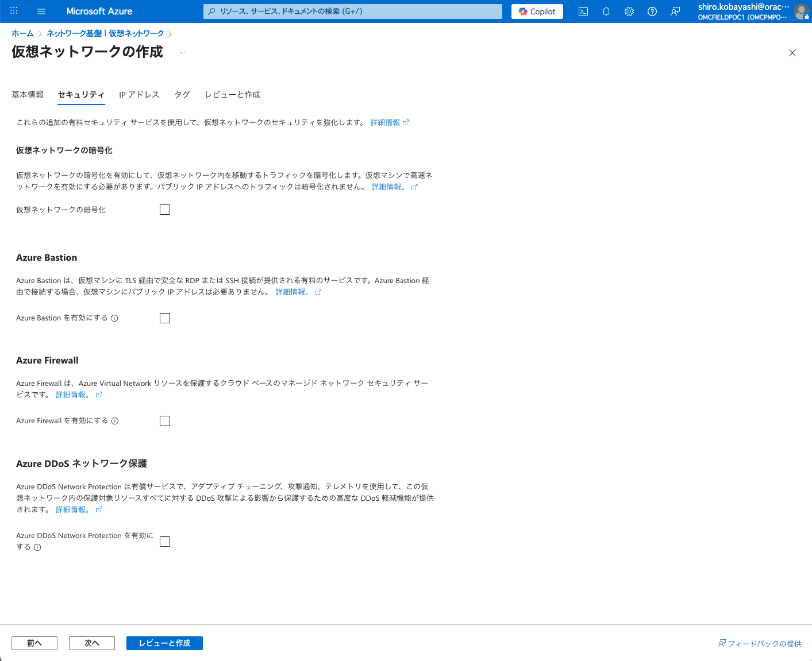This screenshot has height=661, width=812.
Task: Toggle the portal hamburger menu
Action: 41,11
